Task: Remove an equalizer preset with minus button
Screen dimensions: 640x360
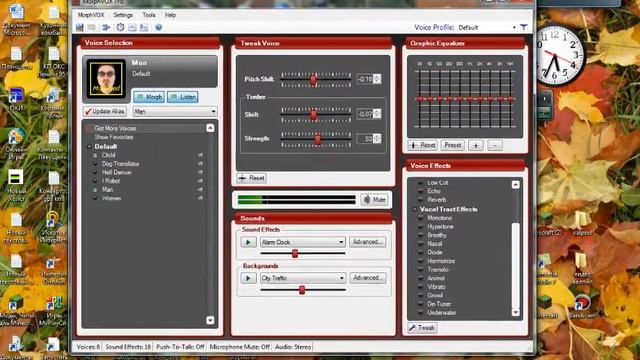Action: pyautogui.click(x=495, y=145)
